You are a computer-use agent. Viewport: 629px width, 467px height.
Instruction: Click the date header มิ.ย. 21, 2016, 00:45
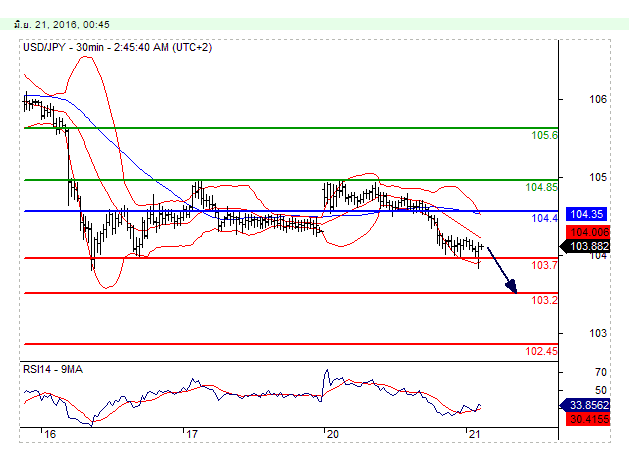click(x=61, y=24)
